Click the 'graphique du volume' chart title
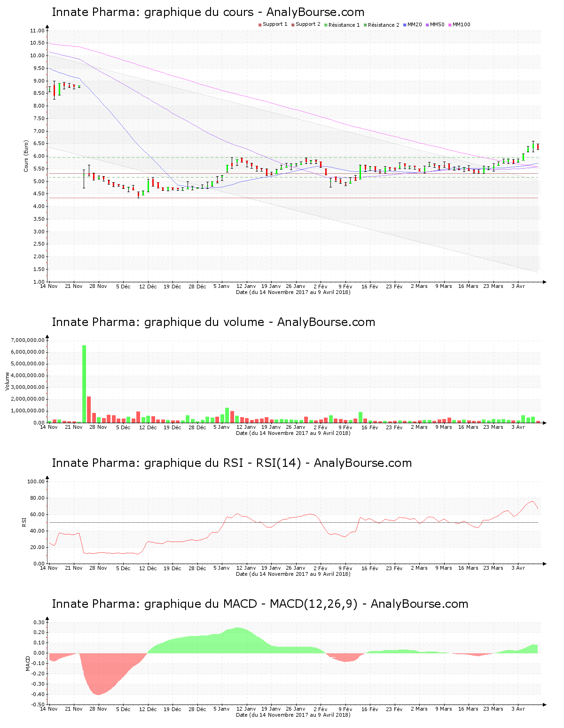The height and width of the screenshot is (728, 564). (x=213, y=322)
